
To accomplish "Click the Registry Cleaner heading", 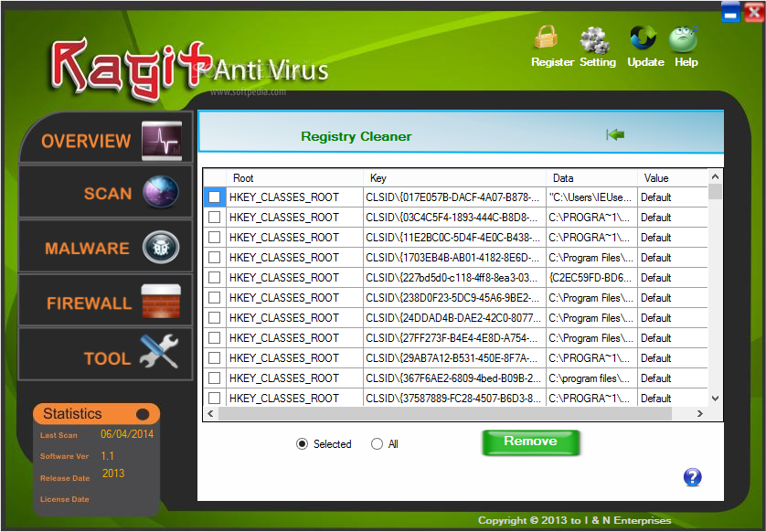I will pyautogui.click(x=356, y=136).
